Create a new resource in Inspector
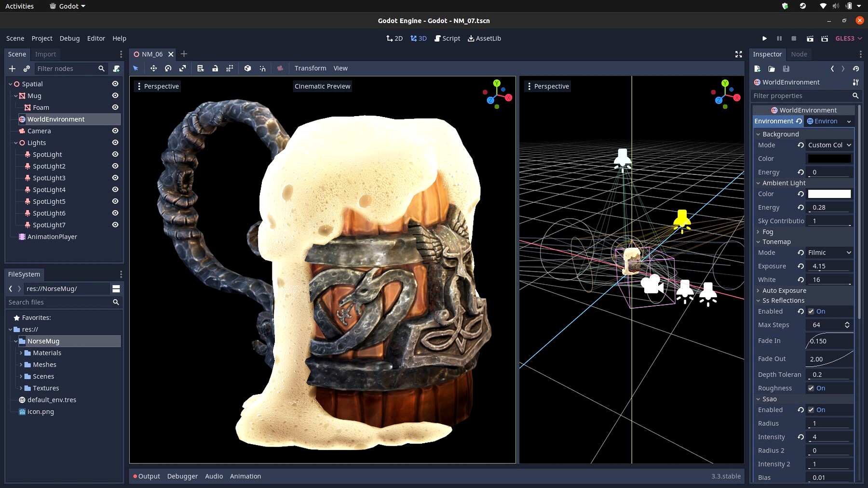 pyautogui.click(x=757, y=69)
